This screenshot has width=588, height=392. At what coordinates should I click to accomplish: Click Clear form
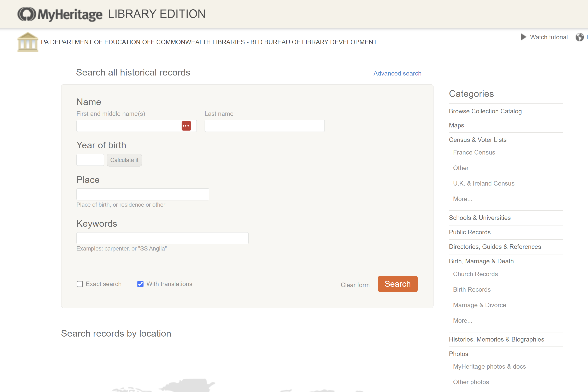[355, 285]
